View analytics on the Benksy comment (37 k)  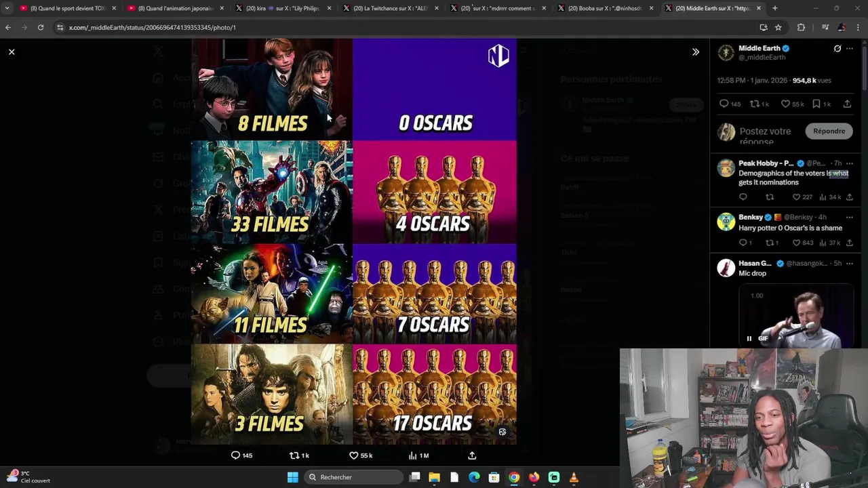[823, 243]
